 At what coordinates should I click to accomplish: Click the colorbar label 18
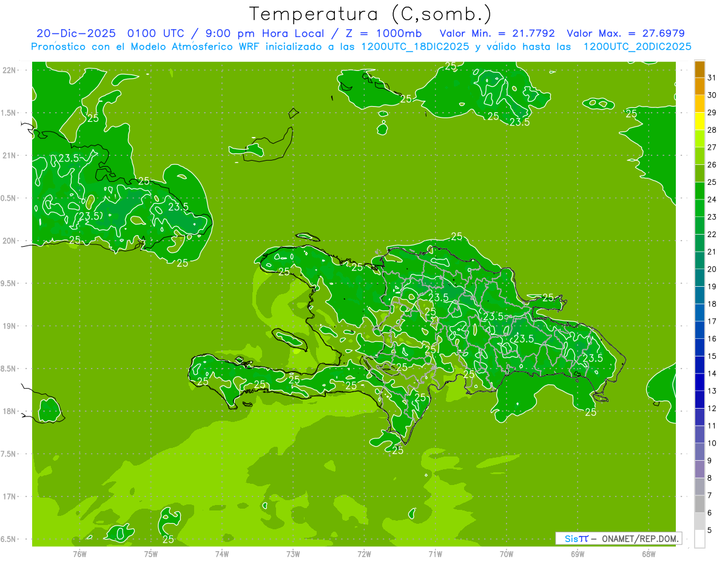[712, 304]
